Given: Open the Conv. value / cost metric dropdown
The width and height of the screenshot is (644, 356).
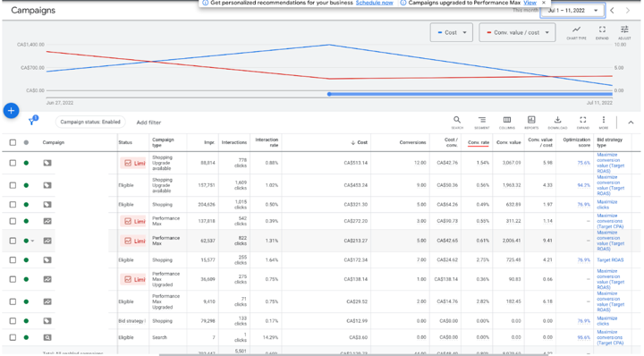Looking at the screenshot, I should 517,32.
